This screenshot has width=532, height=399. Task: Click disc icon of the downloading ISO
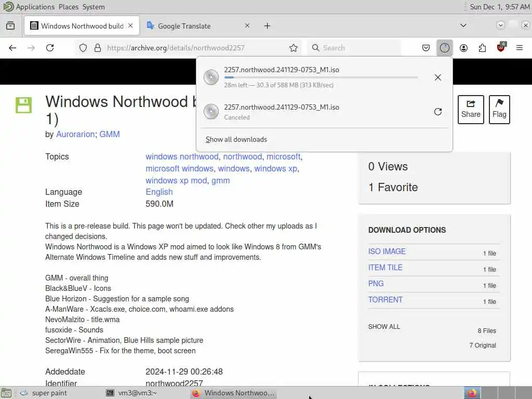211,77
